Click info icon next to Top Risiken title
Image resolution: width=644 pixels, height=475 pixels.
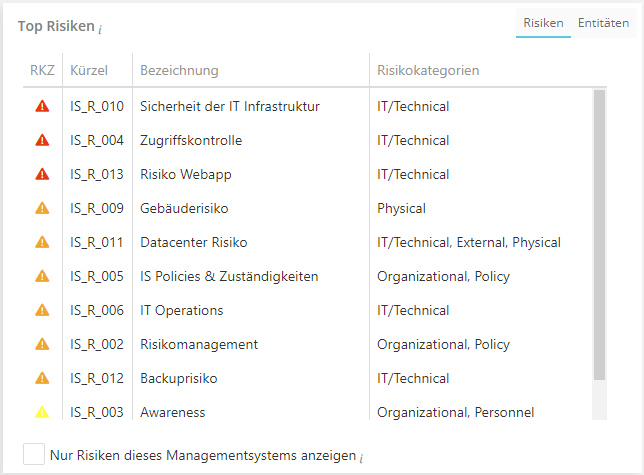click(100, 29)
